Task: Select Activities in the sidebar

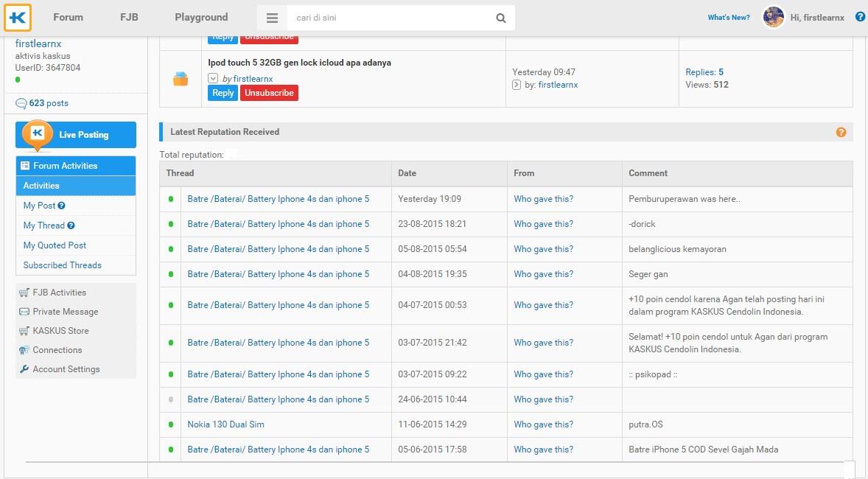Action: pyautogui.click(x=76, y=186)
